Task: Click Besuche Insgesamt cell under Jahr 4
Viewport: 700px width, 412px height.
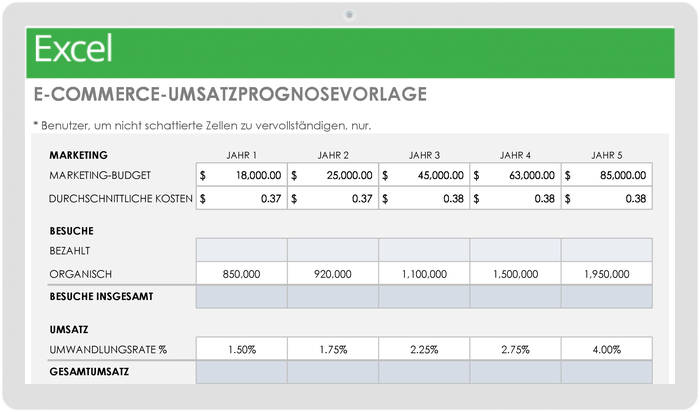Action: 515,296
